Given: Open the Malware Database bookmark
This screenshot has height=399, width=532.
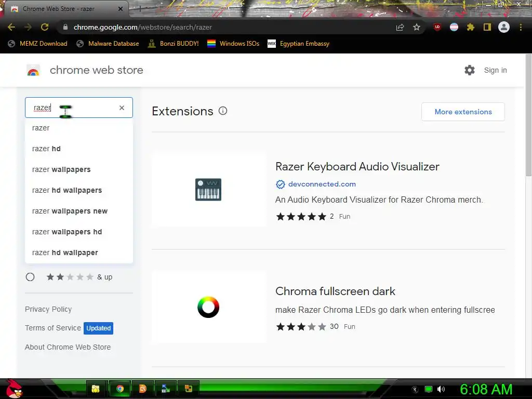Looking at the screenshot, I should (108, 44).
